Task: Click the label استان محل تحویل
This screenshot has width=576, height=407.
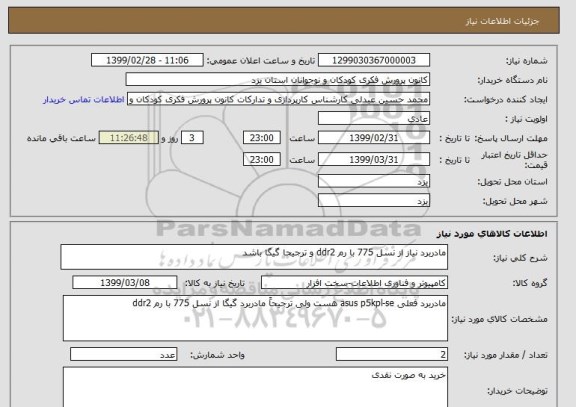Action: coord(512,182)
